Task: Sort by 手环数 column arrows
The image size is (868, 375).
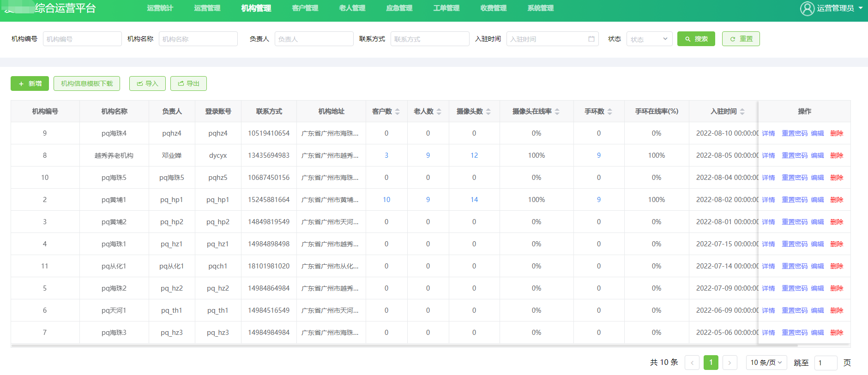Action: click(610, 112)
